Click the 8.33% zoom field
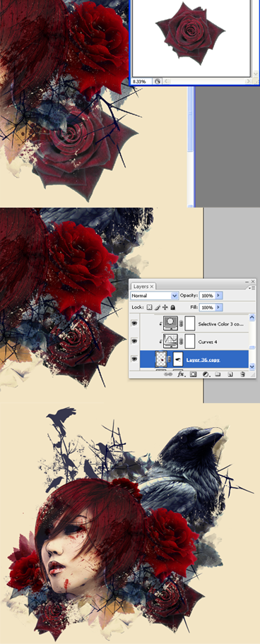The image size is (260, 644). pyautogui.click(x=142, y=81)
